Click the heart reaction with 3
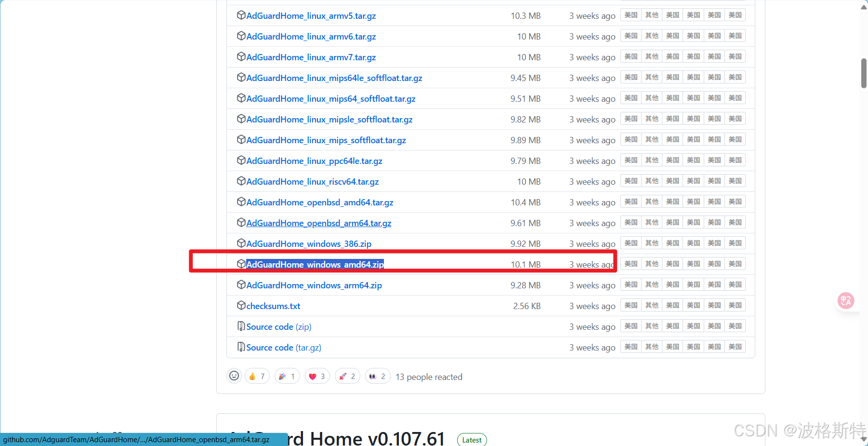The width and height of the screenshot is (868, 446). point(317,376)
